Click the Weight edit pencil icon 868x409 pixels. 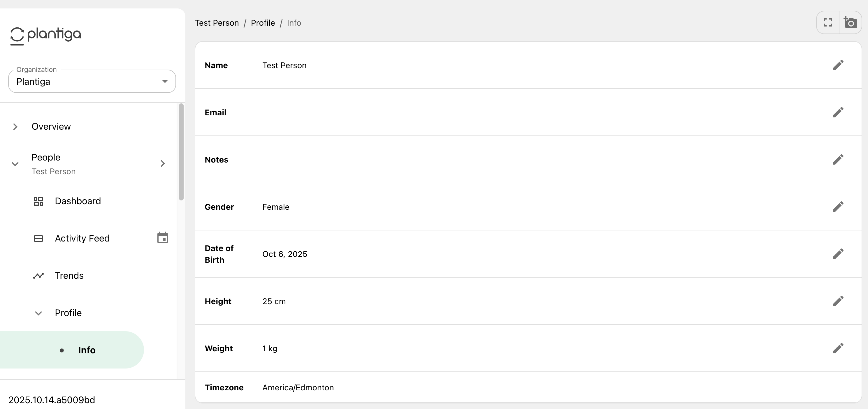click(x=838, y=348)
